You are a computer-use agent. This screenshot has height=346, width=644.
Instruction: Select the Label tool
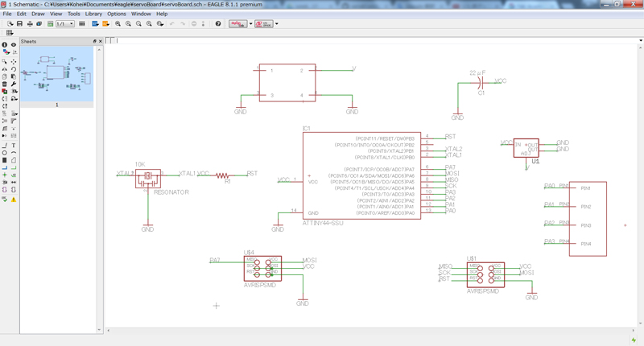(14, 175)
